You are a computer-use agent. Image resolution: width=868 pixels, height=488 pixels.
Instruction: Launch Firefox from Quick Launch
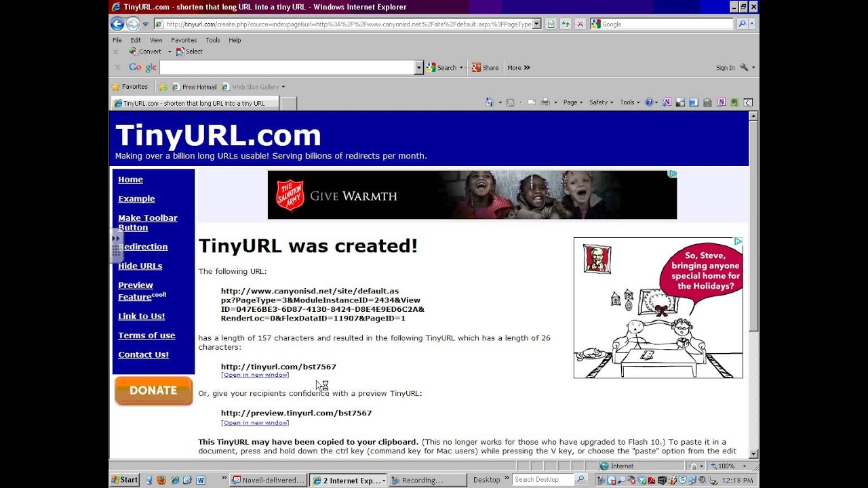161,480
